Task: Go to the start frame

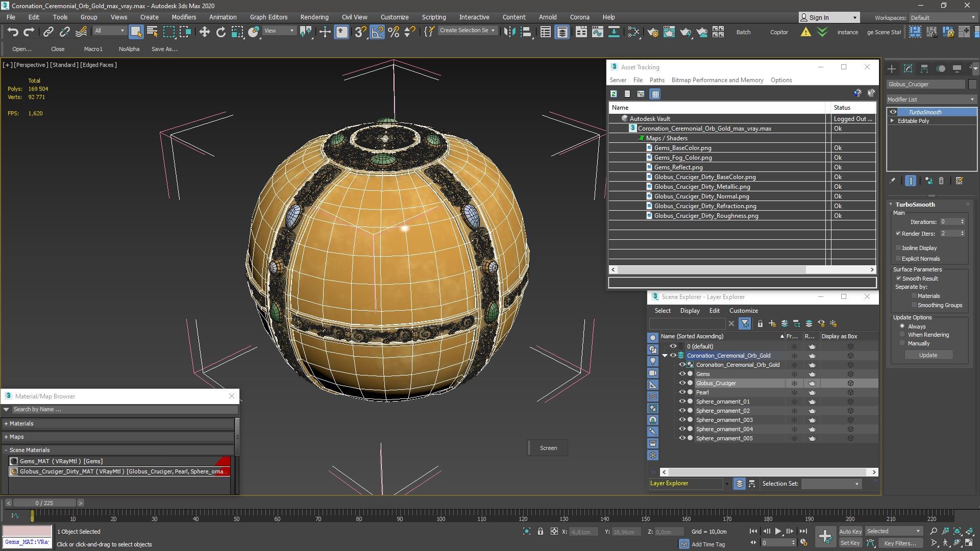Action: [753, 532]
